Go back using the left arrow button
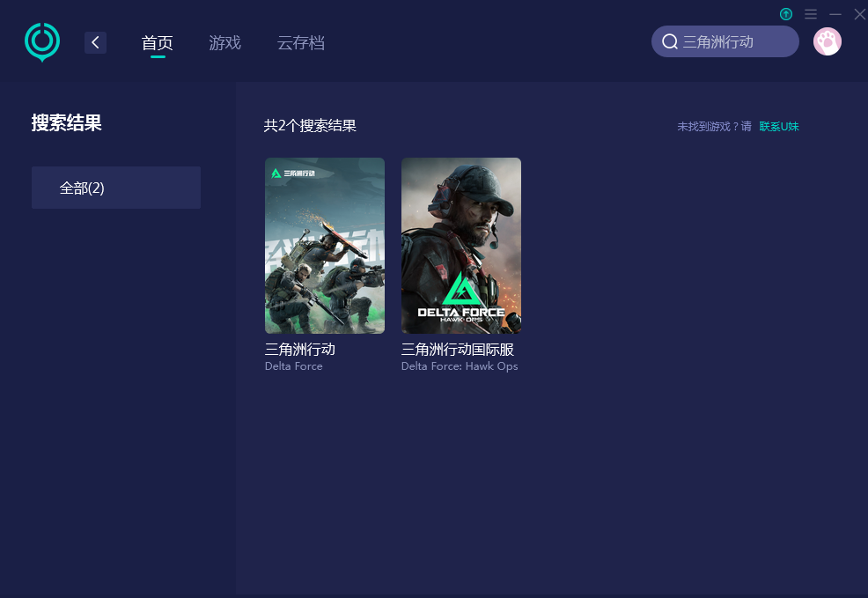The height and width of the screenshot is (598, 868). (95, 42)
